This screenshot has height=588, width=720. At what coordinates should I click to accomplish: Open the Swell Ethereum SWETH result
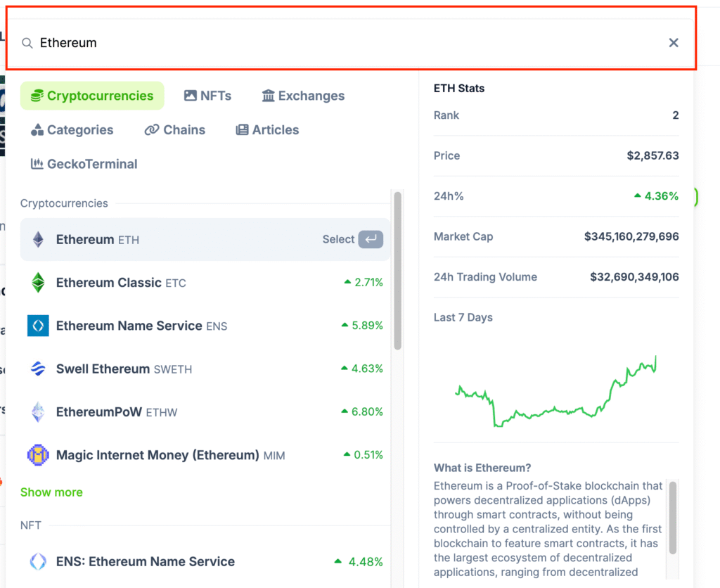pyautogui.click(x=205, y=369)
